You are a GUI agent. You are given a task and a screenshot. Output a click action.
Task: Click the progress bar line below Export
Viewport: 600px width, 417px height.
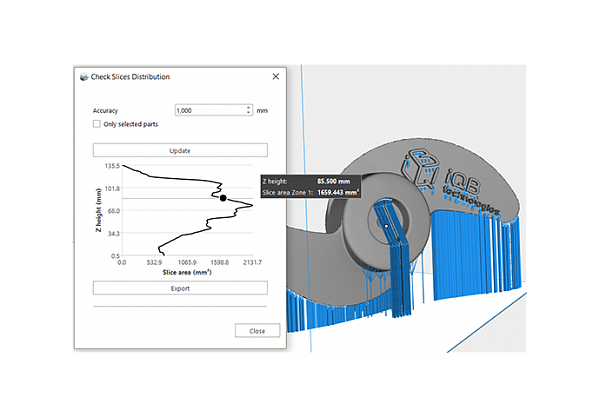click(x=180, y=306)
